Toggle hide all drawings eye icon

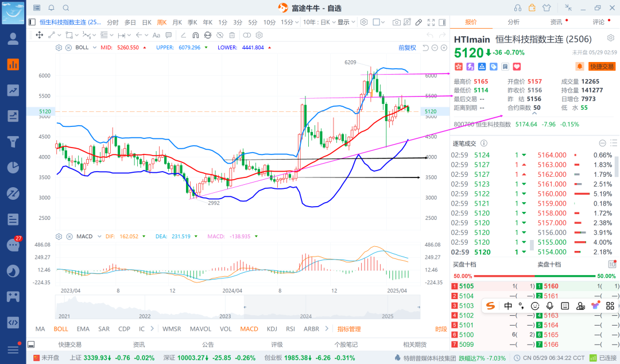pos(220,35)
